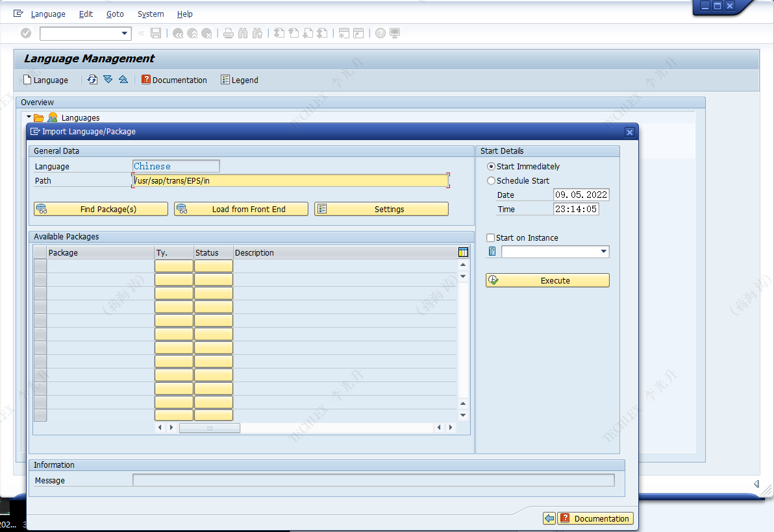Click the Find Next binoculars icon

(x=257, y=33)
